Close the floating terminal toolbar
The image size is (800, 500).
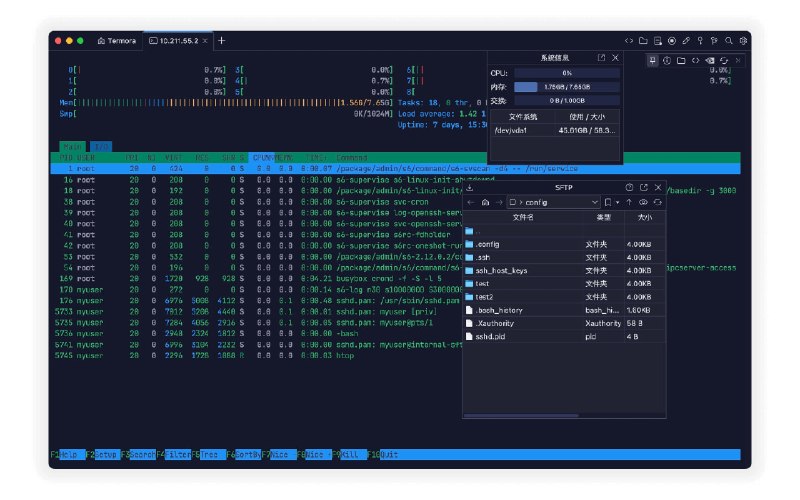(738, 61)
